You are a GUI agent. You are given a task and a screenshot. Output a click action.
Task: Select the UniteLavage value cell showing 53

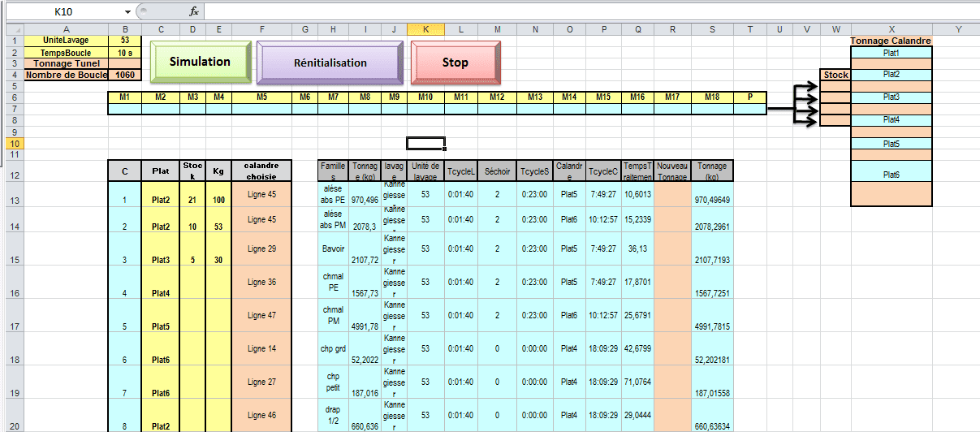tap(124, 40)
